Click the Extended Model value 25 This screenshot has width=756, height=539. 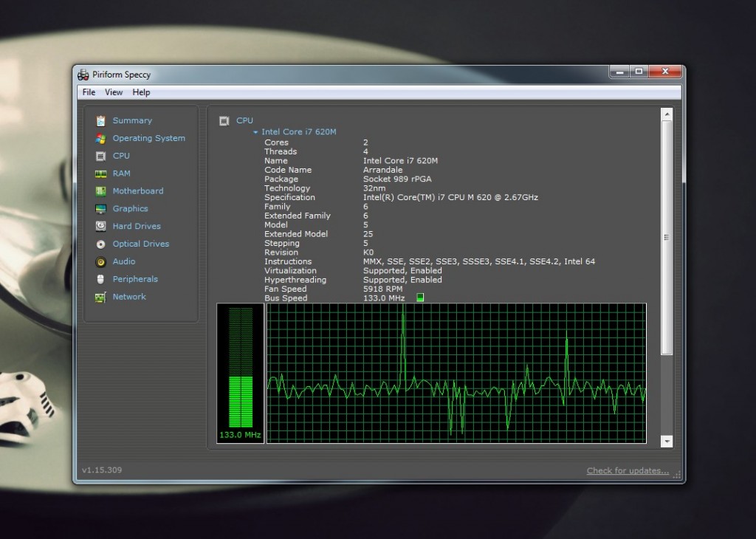pos(368,234)
